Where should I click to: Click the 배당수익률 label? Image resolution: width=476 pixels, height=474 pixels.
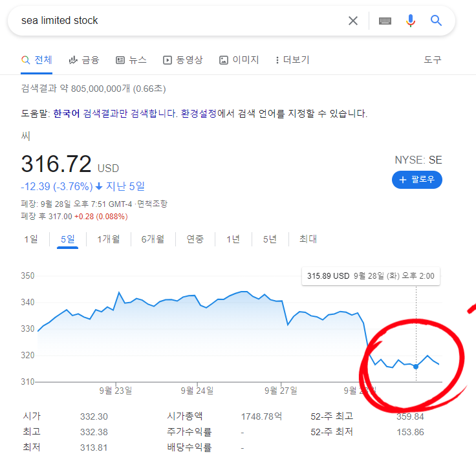pos(189,447)
